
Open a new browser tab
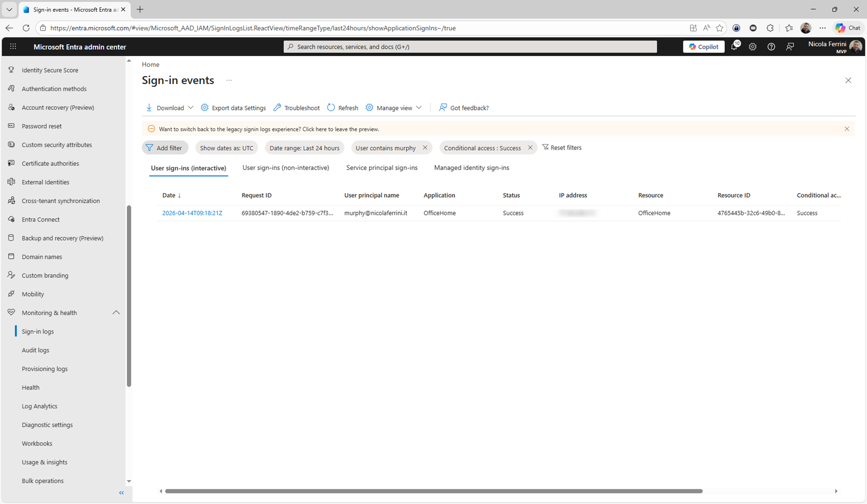tap(140, 9)
